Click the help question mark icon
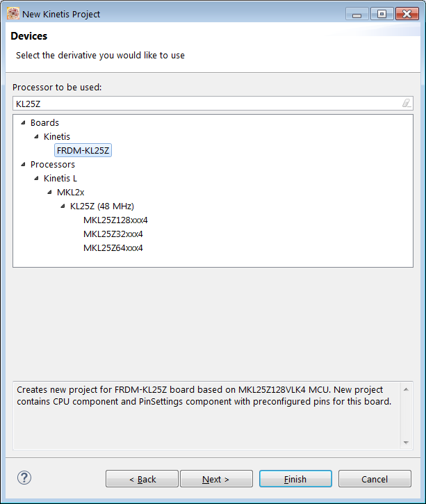 tap(24, 478)
